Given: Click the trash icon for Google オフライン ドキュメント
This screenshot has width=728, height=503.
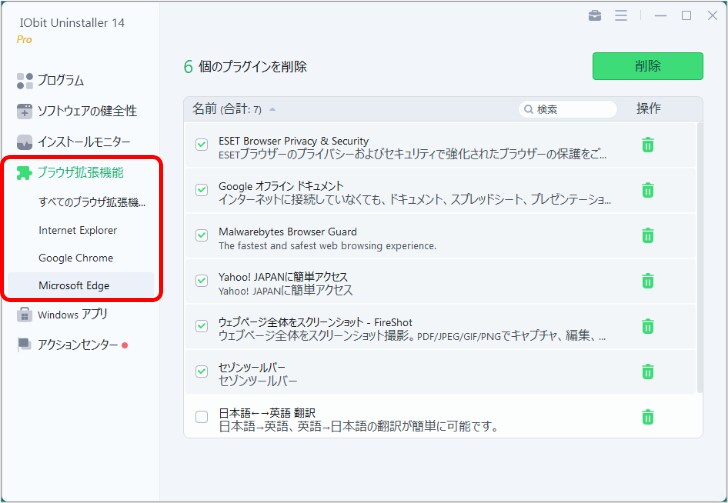Looking at the screenshot, I should (x=648, y=190).
